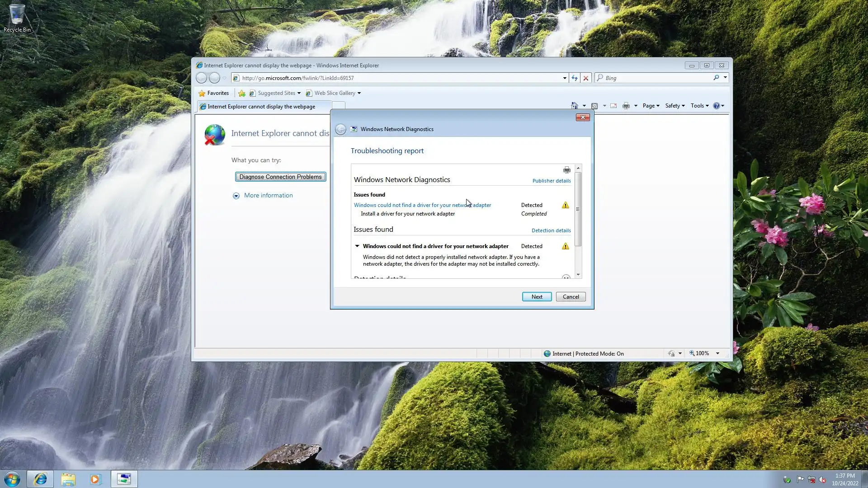Collapse the driver issue details triangle
Image resolution: width=868 pixels, height=488 pixels.
(x=357, y=246)
